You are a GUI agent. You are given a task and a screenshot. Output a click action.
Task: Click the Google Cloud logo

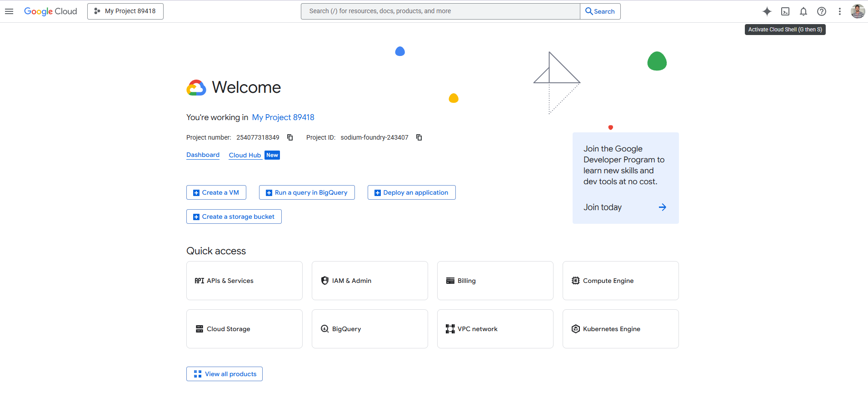(50, 11)
